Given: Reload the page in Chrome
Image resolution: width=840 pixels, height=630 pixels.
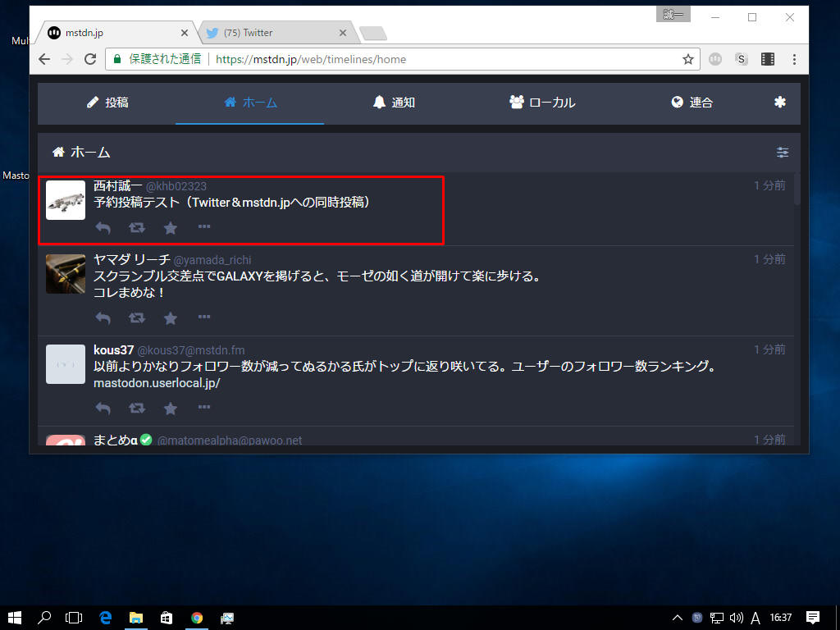Looking at the screenshot, I should click(x=90, y=59).
